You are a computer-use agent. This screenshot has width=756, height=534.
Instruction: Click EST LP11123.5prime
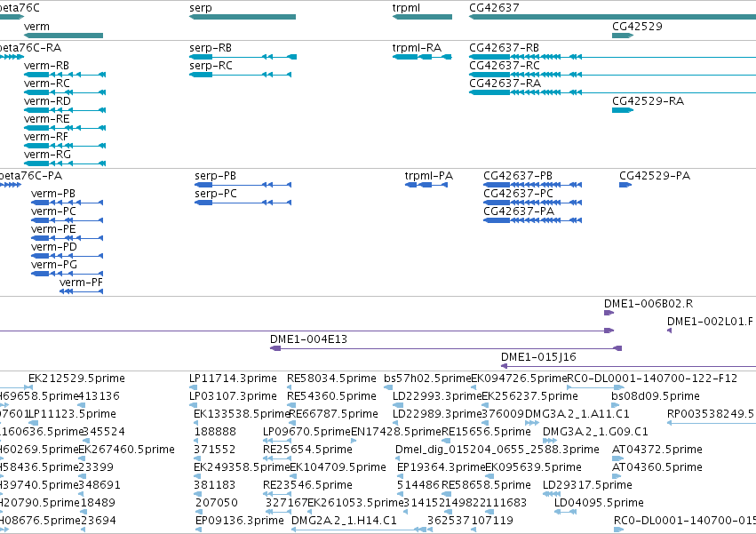72,414
